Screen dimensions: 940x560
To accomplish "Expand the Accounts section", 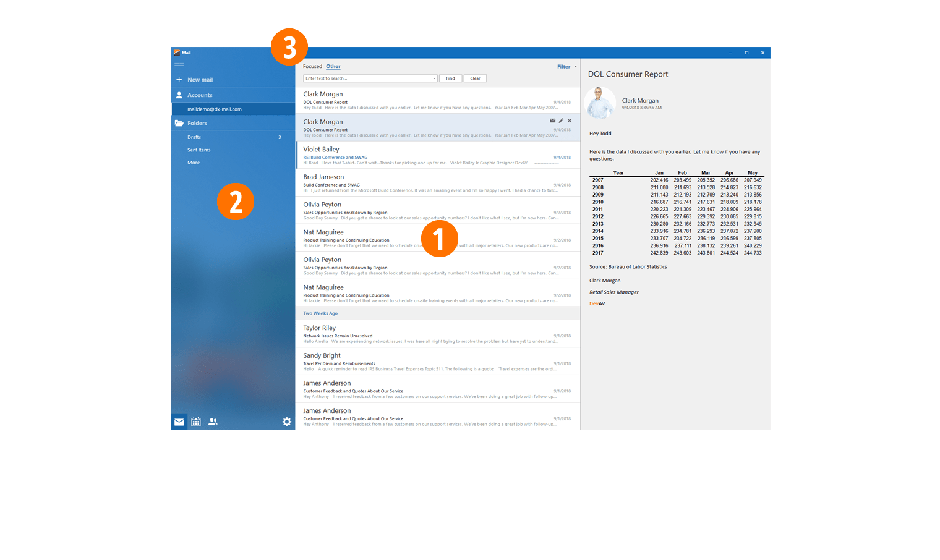I will click(200, 95).
